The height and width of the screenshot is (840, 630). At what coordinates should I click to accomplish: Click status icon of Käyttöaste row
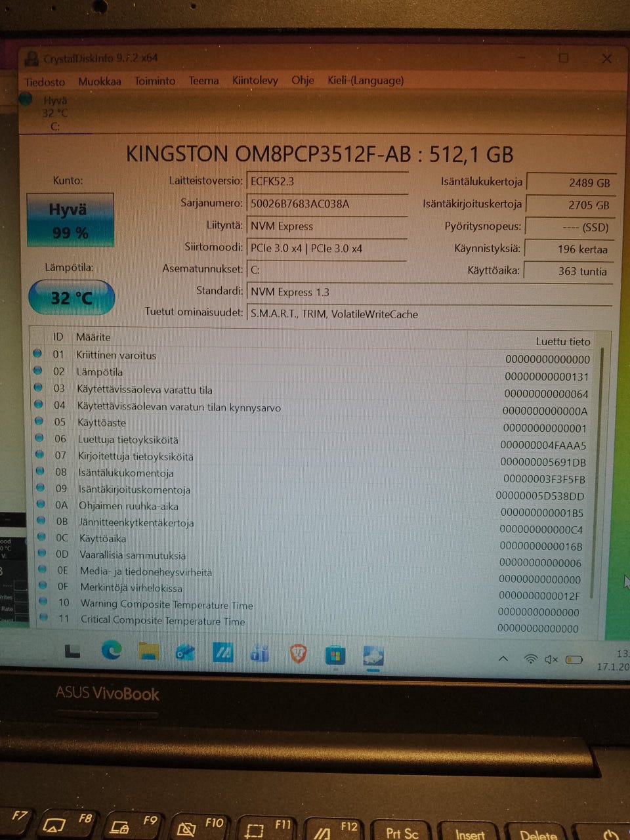pyautogui.click(x=39, y=421)
